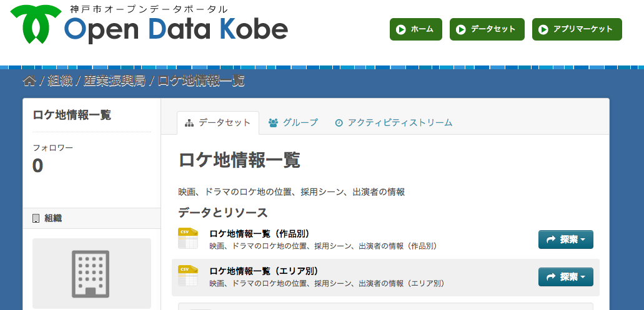
Task: Switch to the アクティビティストリーム tab
Action: (x=394, y=123)
